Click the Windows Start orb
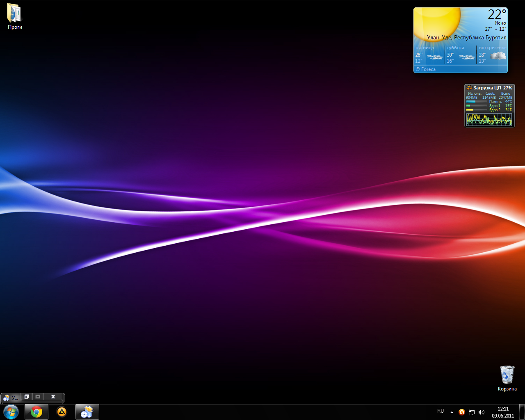The image size is (525, 420). coord(11,411)
